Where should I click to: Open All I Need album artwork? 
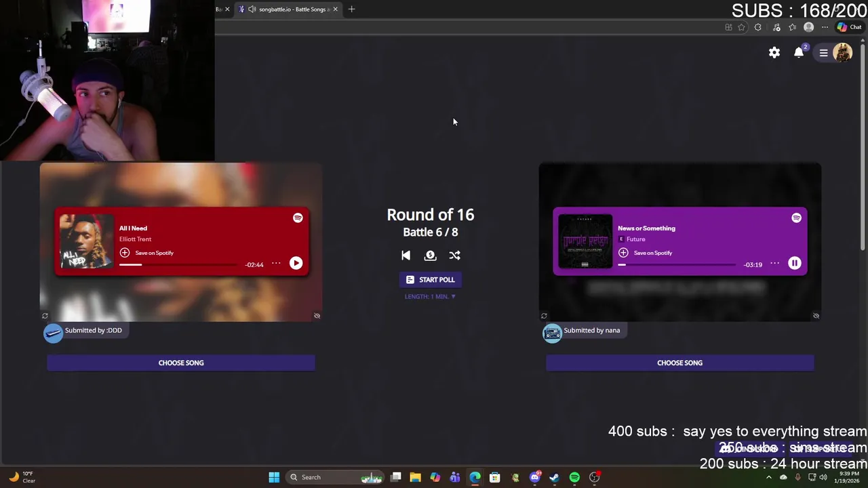[86, 241]
